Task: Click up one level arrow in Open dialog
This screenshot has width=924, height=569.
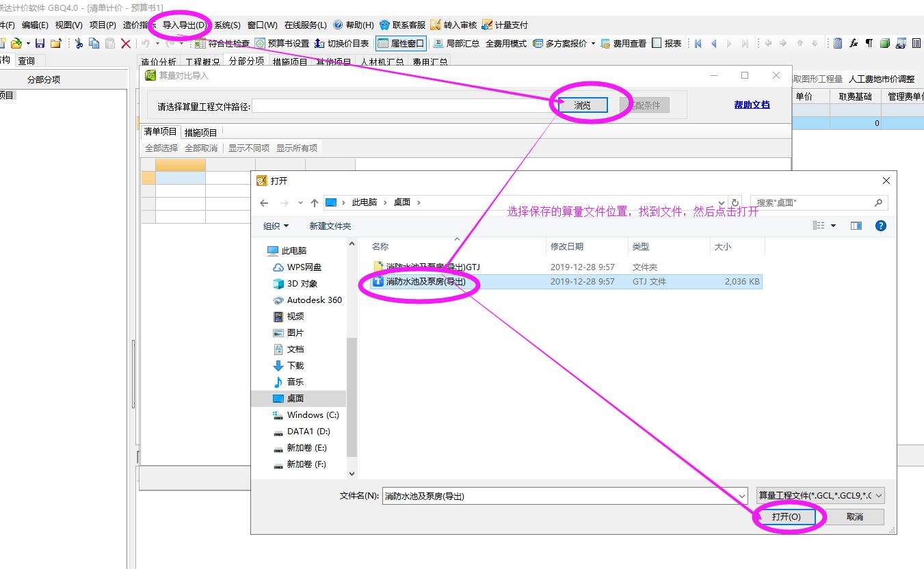Action: pyautogui.click(x=315, y=202)
